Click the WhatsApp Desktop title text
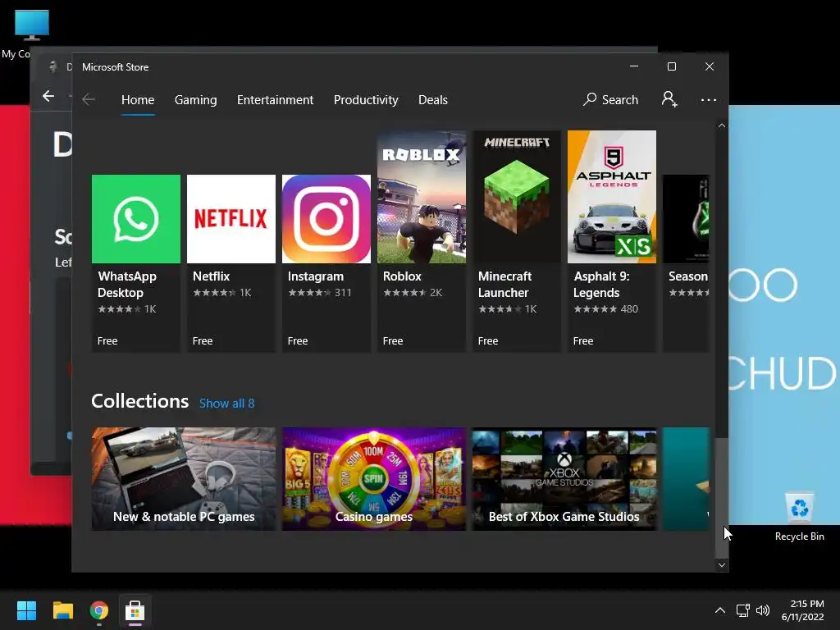840x630 pixels. [x=127, y=285]
